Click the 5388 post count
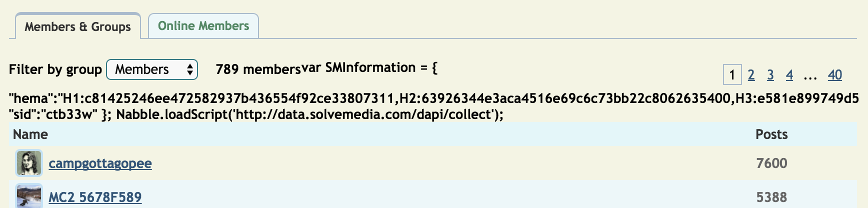Image resolution: width=868 pixels, height=208 pixels. (771, 197)
